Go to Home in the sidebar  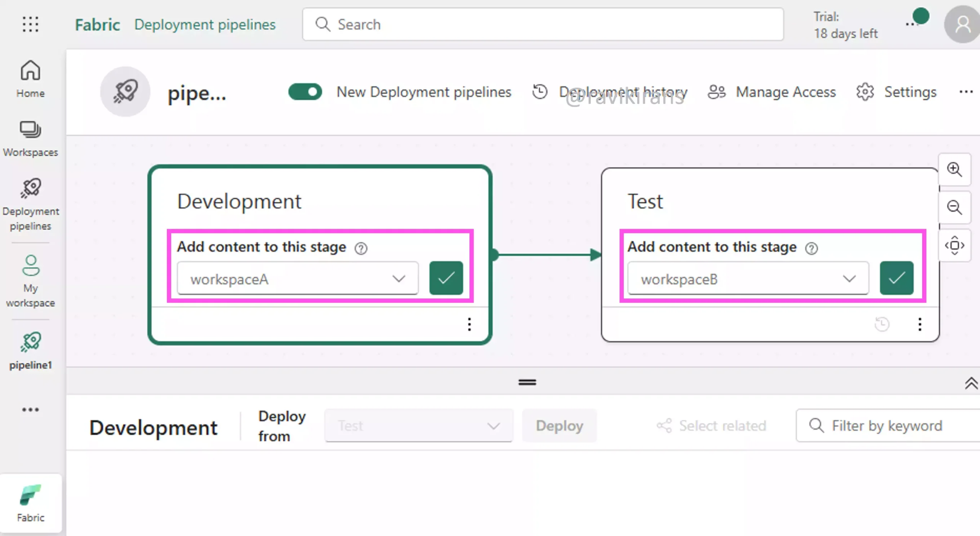click(30, 79)
